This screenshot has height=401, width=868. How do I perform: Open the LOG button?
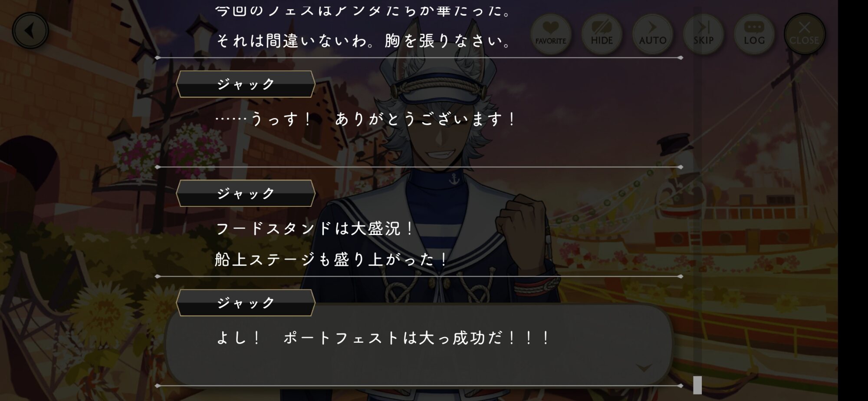(754, 34)
